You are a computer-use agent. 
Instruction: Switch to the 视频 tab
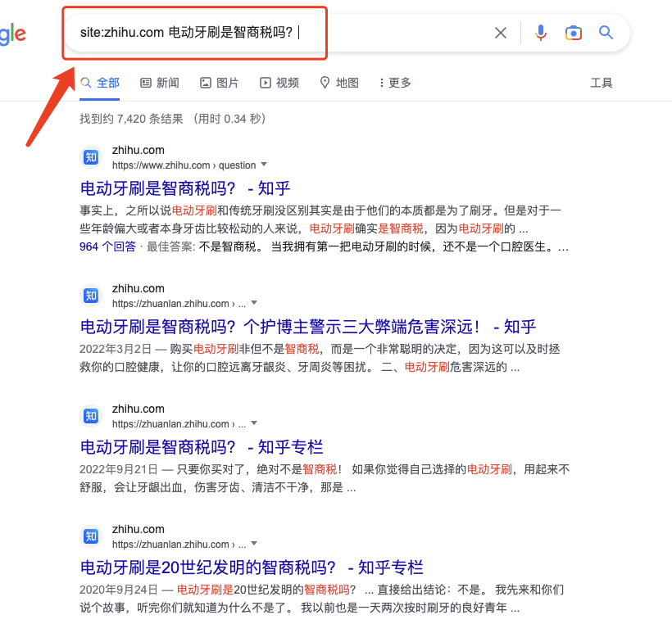[x=279, y=83]
